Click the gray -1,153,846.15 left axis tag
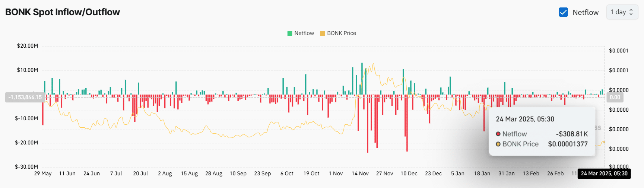644x188 pixels. click(x=25, y=97)
